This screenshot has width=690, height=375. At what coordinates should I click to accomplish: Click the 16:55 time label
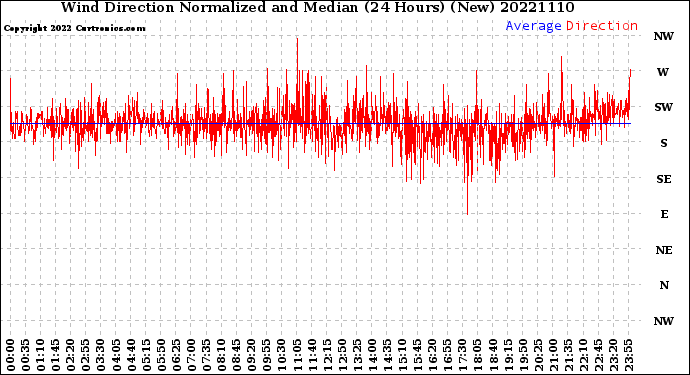(448, 356)
